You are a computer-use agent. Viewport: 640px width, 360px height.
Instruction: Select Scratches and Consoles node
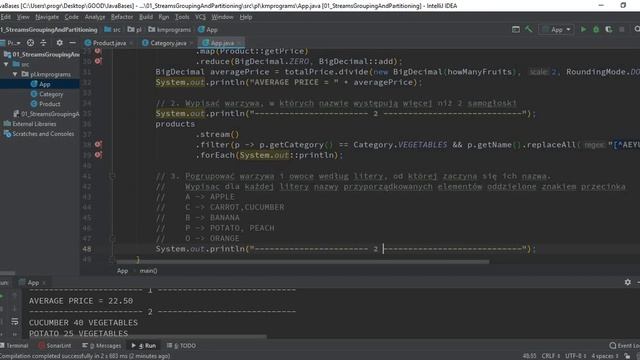coord(43,134)
